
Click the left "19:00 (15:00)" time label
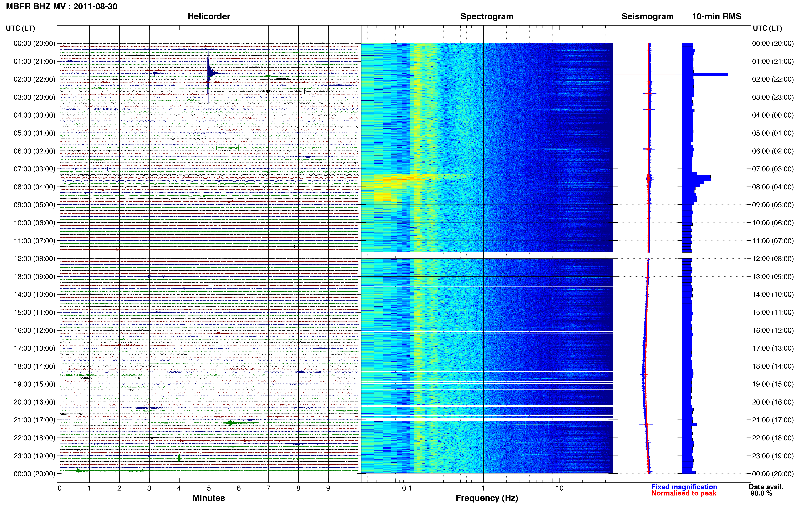coord(34,384)
